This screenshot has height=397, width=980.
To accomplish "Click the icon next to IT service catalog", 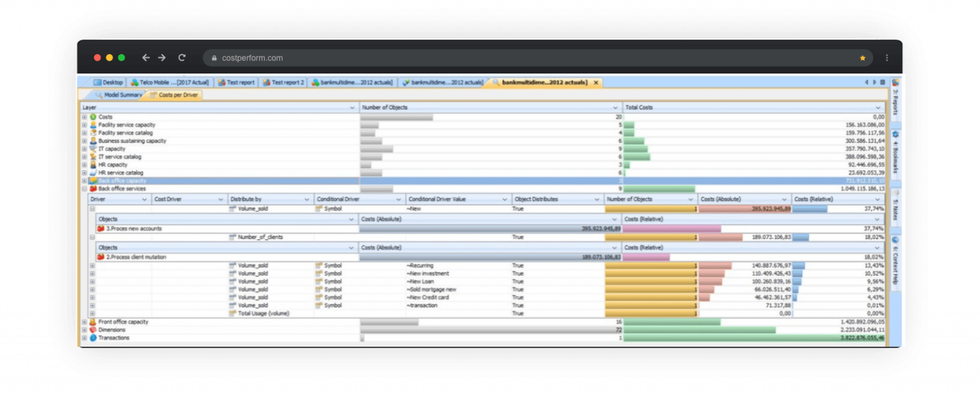I will click(93, 156).
